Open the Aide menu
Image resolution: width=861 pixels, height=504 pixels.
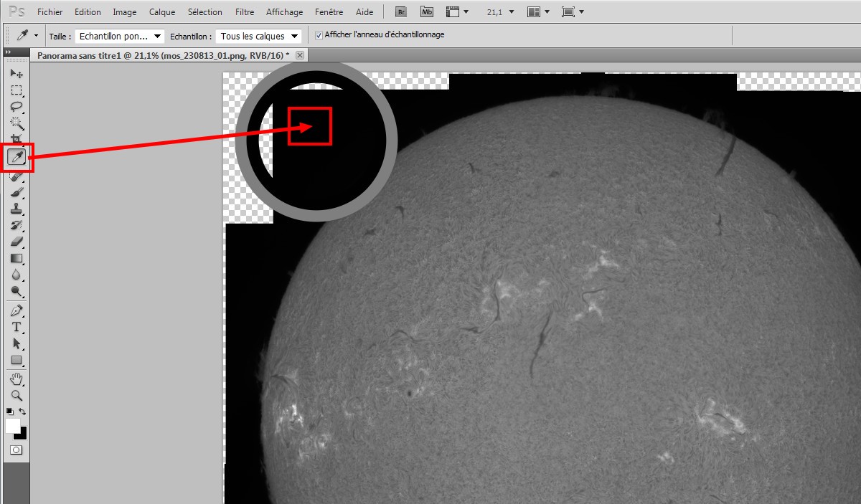pyautogui.click(x=364, y=12)
